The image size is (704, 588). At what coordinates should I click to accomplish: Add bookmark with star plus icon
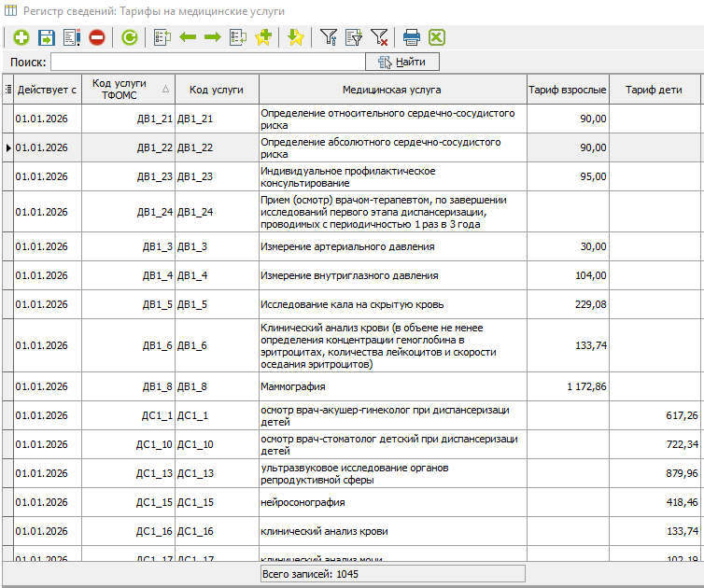pyautogui.click(x=263, y=37)
